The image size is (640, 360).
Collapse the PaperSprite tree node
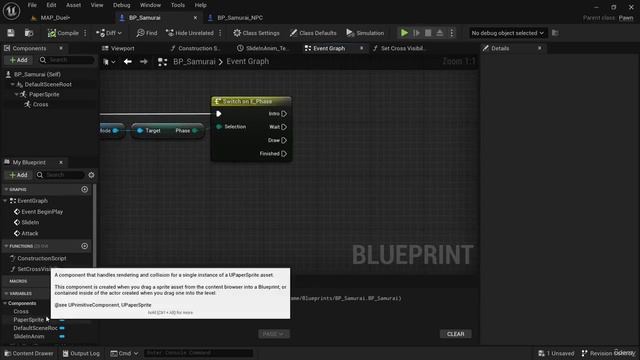[16, 95]
